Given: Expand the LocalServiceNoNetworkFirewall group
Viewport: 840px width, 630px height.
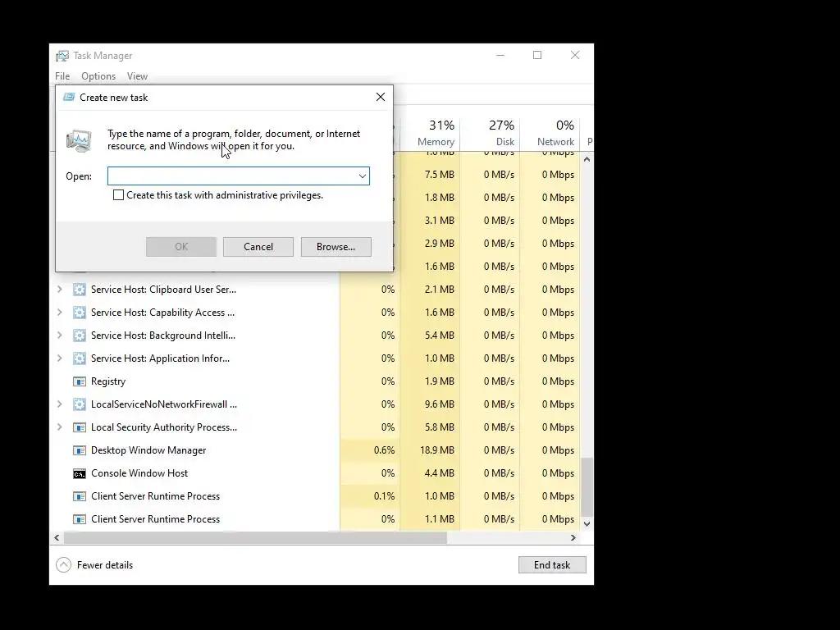Looking at the screenshot, I should click(59, 404).
